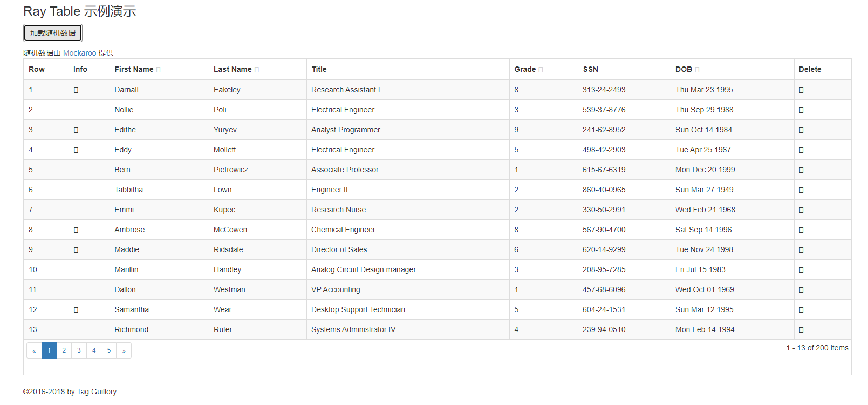Click SSN value 860-40-0965
Image resolution: width=868 pixels, height=405 pixels.
point(604,190)
